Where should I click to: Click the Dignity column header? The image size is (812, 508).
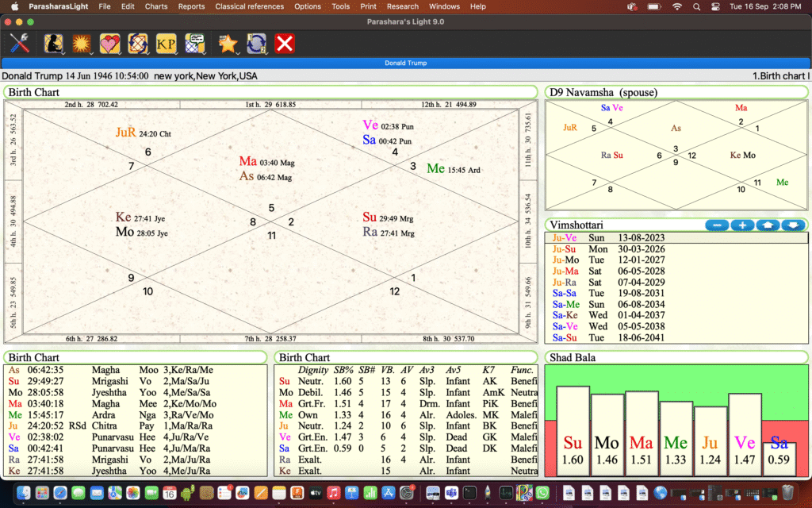[312, 370]
